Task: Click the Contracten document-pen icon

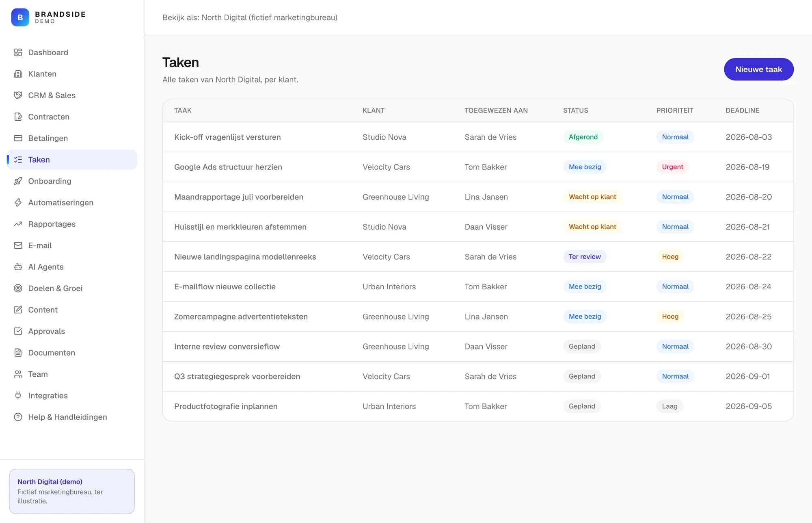Action: (18, 117)
